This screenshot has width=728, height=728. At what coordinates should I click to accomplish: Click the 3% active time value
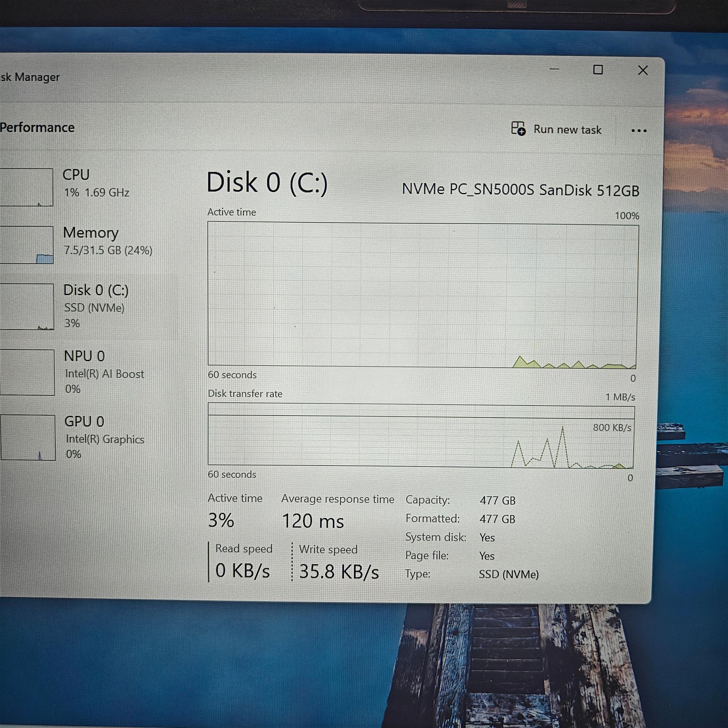coord(221,520)
